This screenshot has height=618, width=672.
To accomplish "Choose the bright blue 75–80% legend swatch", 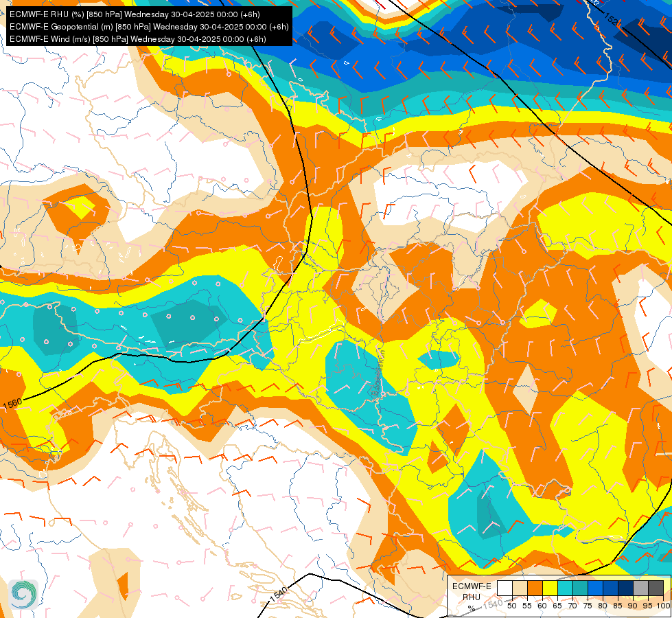I will coord(595,588).
